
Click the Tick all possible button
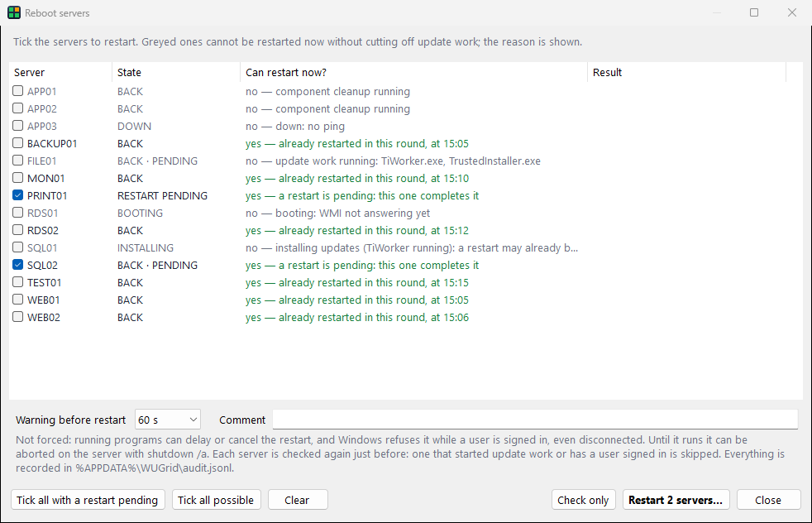(x=216, y=500)
